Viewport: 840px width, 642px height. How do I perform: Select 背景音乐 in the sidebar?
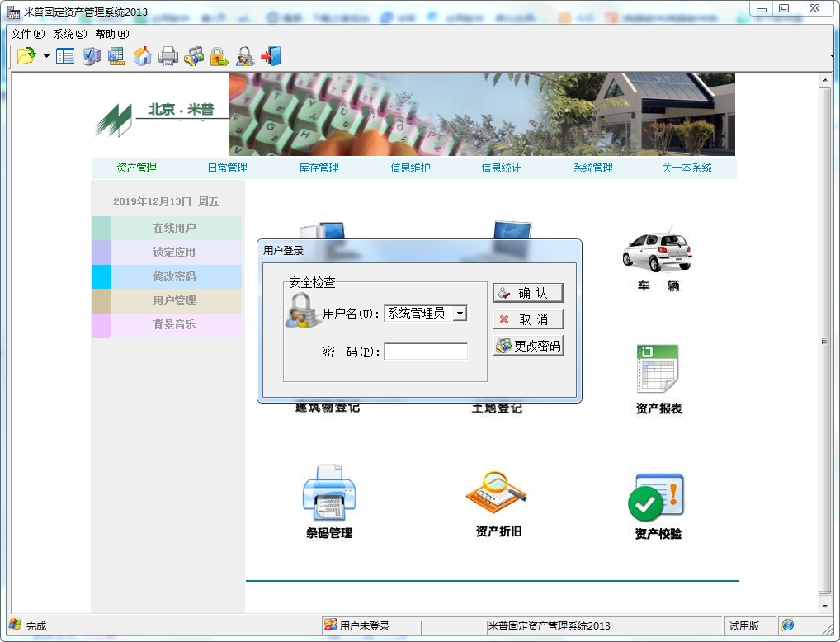(168, 325)
